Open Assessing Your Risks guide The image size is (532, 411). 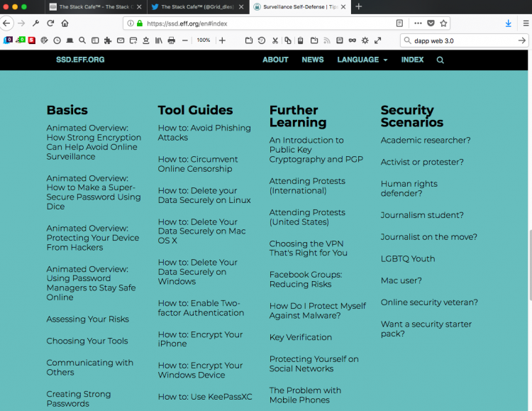coord(87,319)
